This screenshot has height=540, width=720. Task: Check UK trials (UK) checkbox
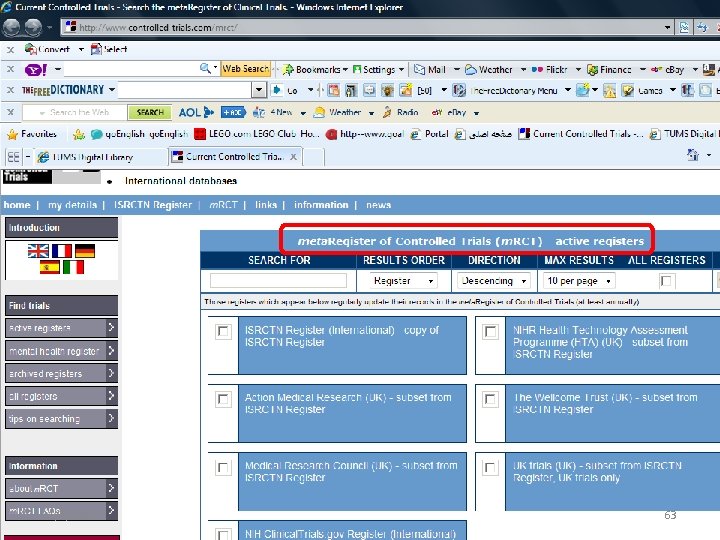coord(490,467)
